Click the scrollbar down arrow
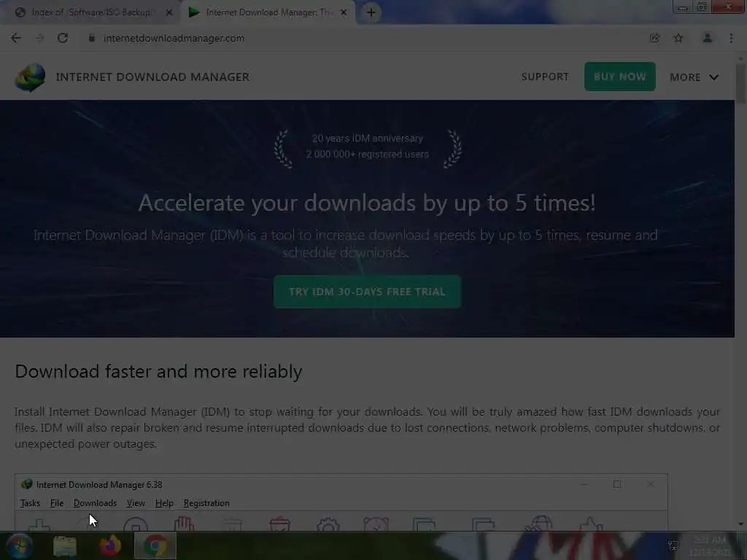This screenshot has width=747, height=560. pos(740,524)
